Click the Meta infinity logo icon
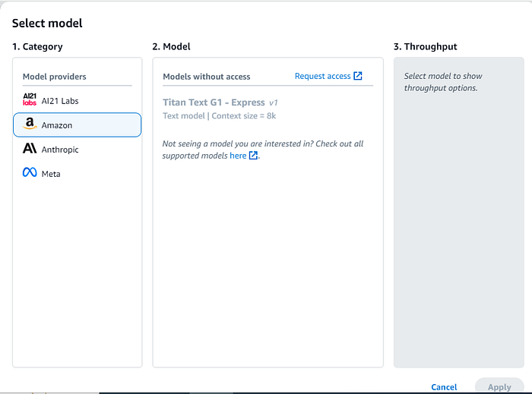 [30, 172]
